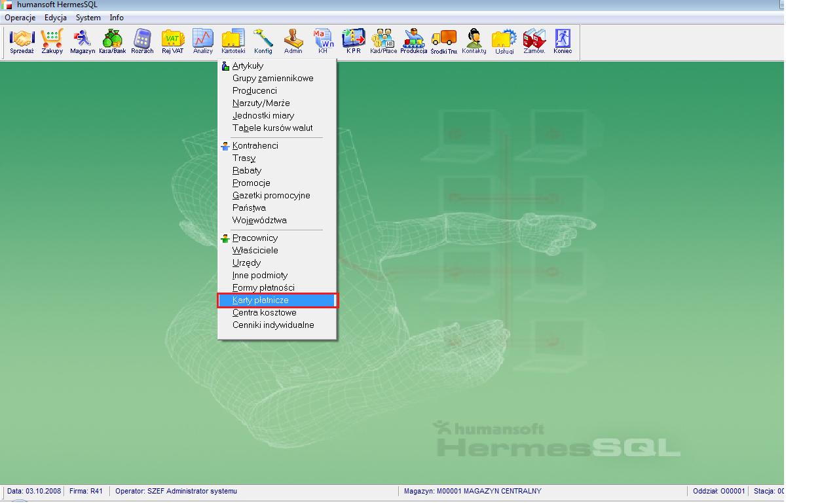
Task: Open the Kontakty headset icon
Action: 474,41
